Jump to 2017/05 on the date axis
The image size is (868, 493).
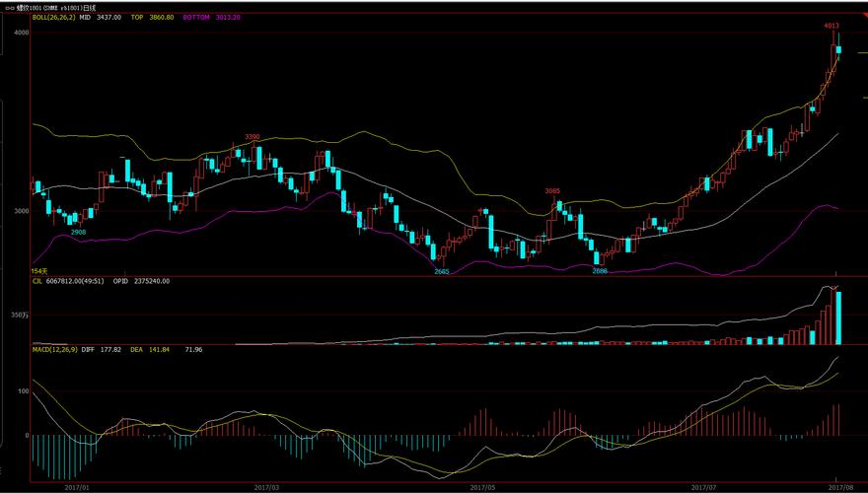[482, 487]
